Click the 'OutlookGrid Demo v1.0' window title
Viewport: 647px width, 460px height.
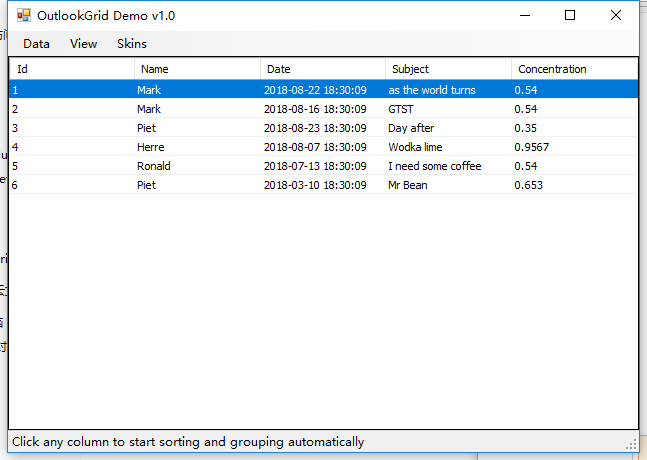pyautogui.click(x=106, y=16)
